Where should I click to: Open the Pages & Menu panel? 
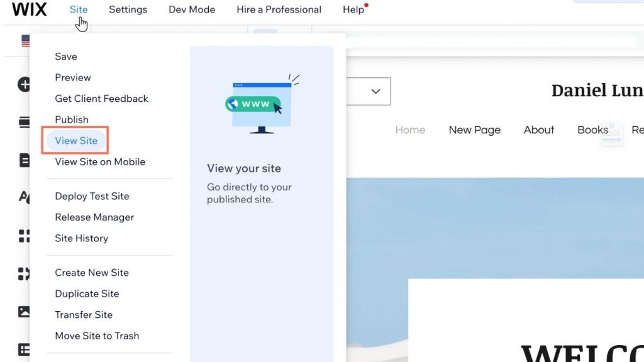[x=25, y=160]
